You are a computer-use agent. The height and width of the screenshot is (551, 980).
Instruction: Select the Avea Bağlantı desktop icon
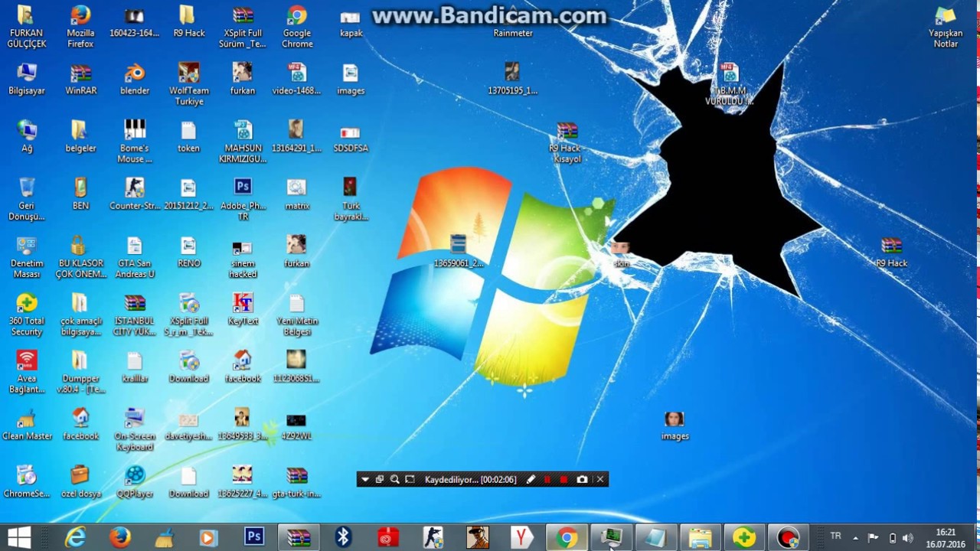pos(27,372)
